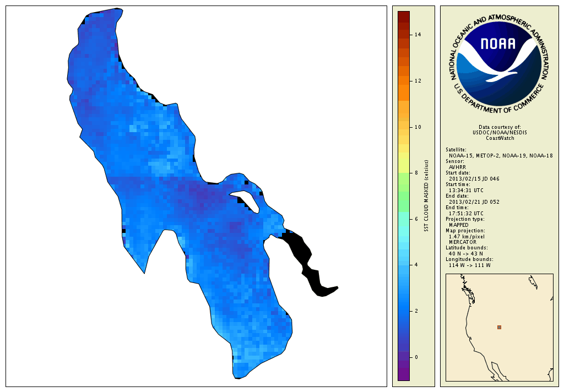Click the '13:34:31 UTC' start time value
Image resolution: width=564 pixels, height=392 pixels.
coord(466,190)
